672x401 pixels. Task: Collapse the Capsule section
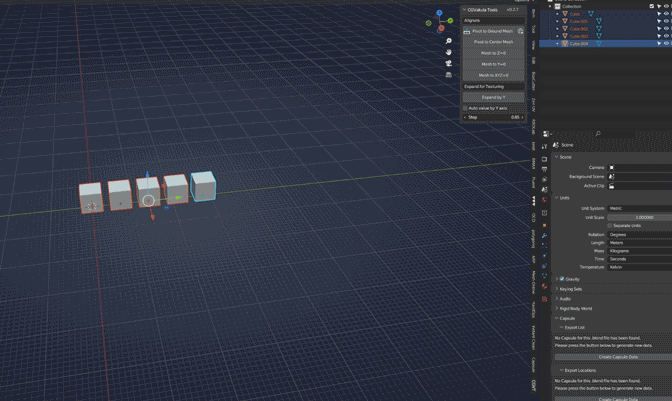(557, 318)
